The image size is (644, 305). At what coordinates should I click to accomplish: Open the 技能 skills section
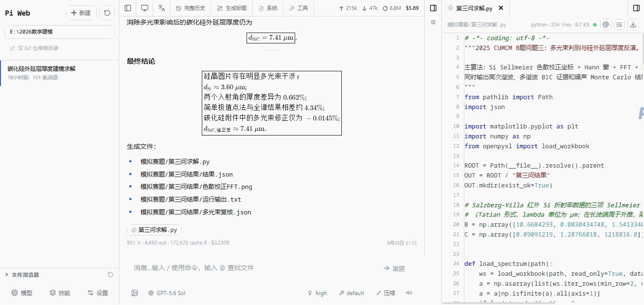click(x=60, y=293)
